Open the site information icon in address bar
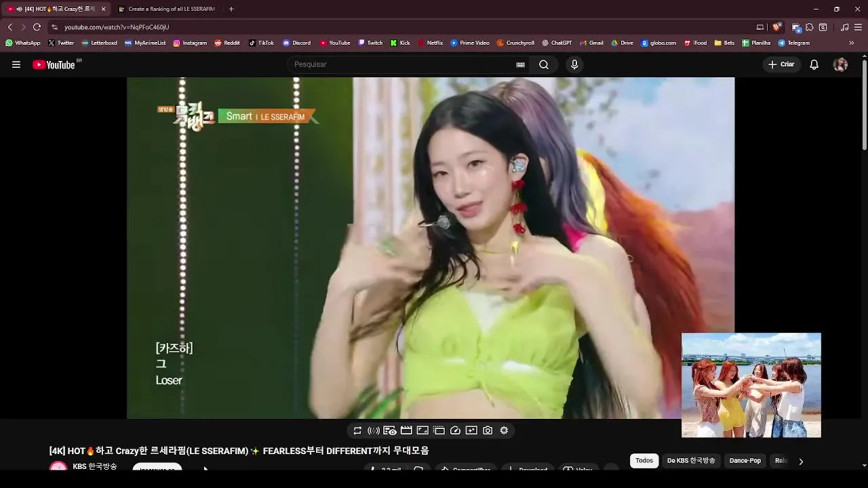 tap(54, 27)
